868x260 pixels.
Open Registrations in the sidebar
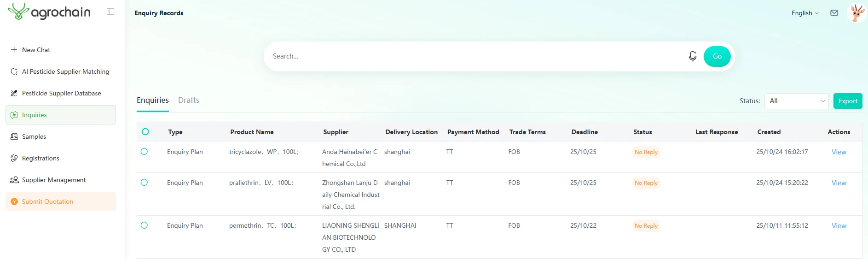41,158
